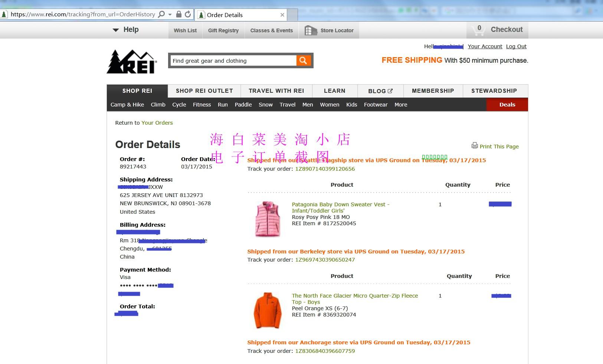
Task: Select the SHOP REI tab
Action: 137,91
